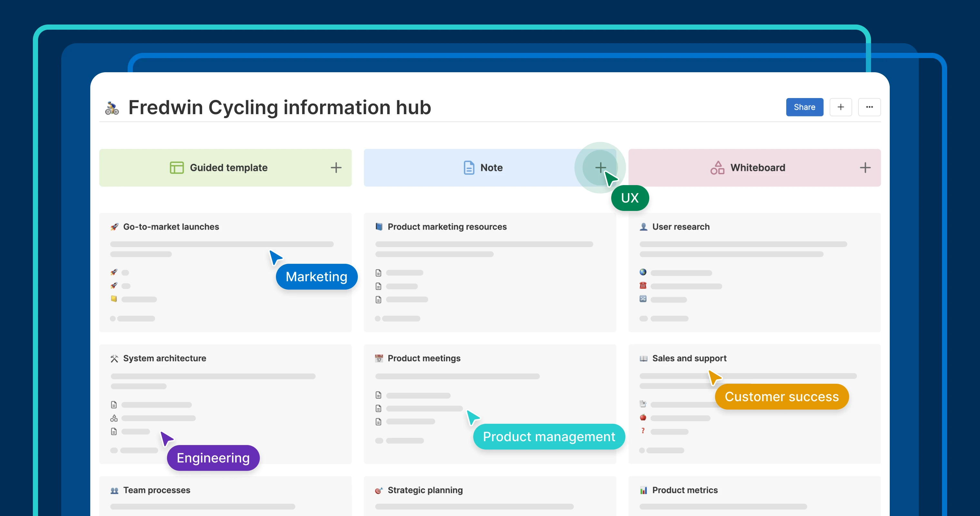980x516 pixels.
Task: Click the Fredwin Cycling information hub title
Action: (x=279, y=107)
